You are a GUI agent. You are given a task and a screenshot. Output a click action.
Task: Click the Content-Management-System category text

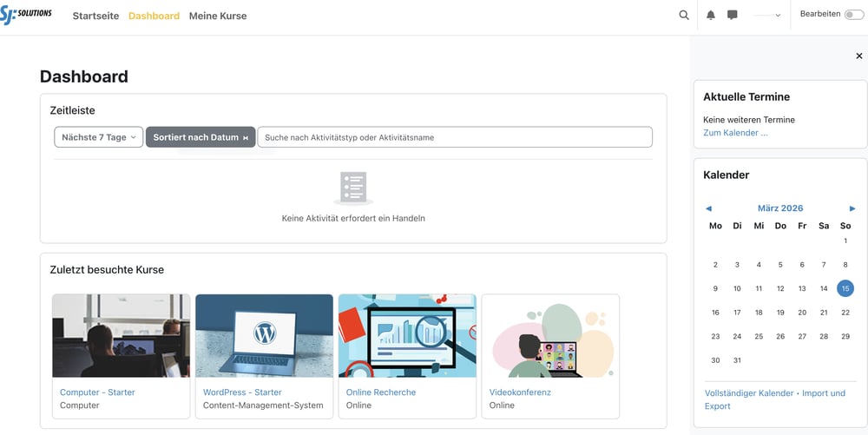click(x=263, y=405)
